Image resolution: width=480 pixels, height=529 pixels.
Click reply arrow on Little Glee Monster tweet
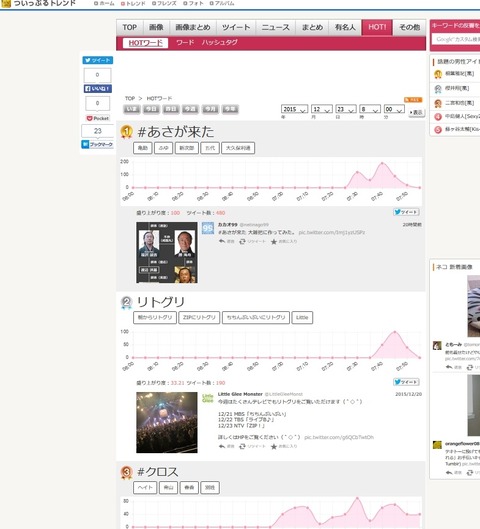coord(222,446)
